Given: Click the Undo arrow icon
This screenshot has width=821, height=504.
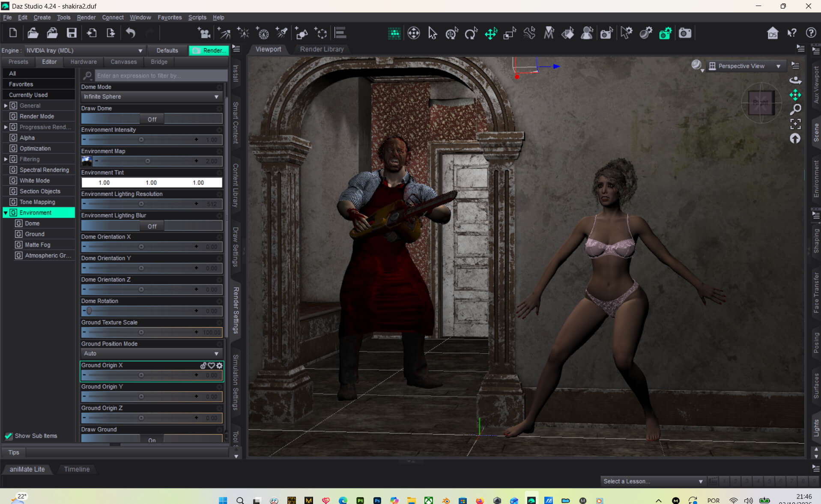Looking at the screenshot, I should 131,33.
